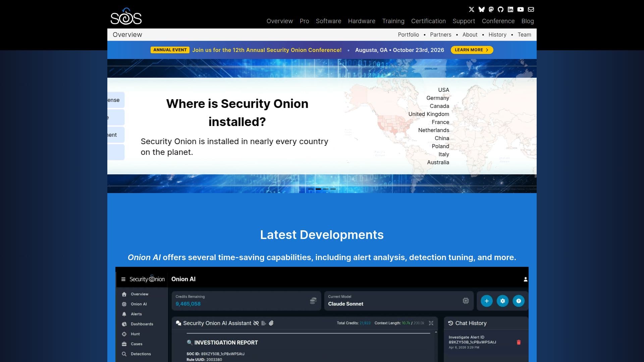This screenshot has height=362, width=644.
Task: Open the YouTube channel icon
Action: [x=520, y=9]
